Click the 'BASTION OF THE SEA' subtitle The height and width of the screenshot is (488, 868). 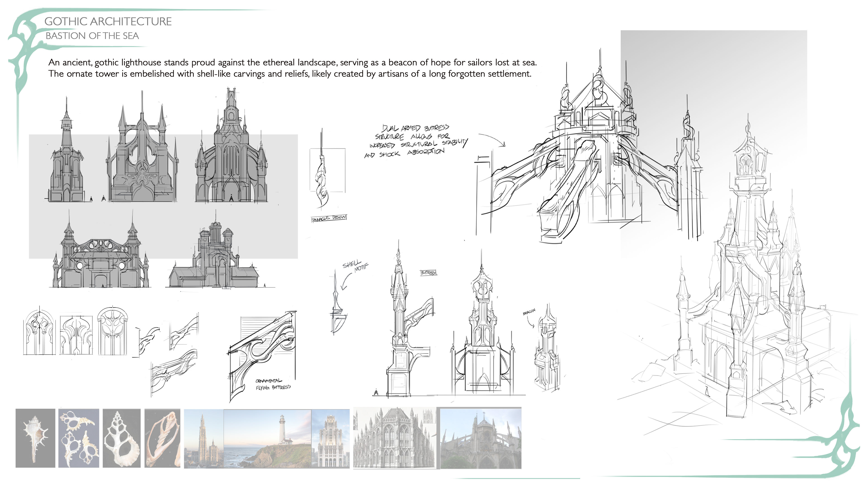click(92, 36)
